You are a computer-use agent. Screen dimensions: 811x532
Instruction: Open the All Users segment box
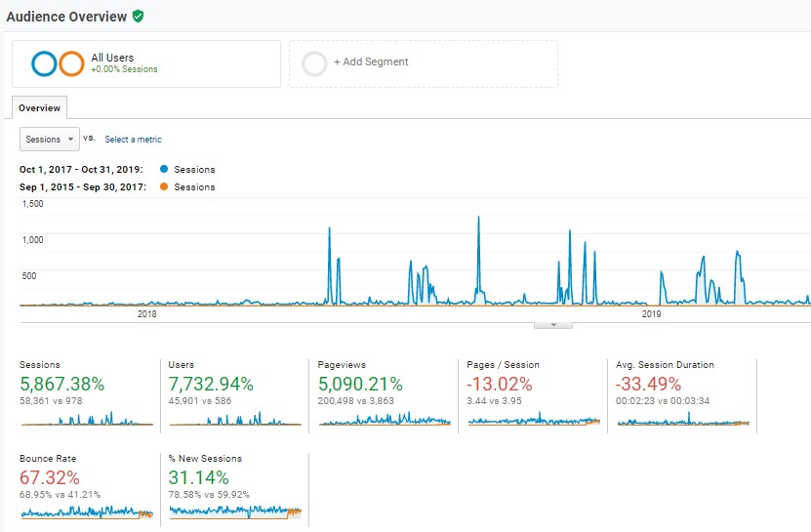[146, 63]
